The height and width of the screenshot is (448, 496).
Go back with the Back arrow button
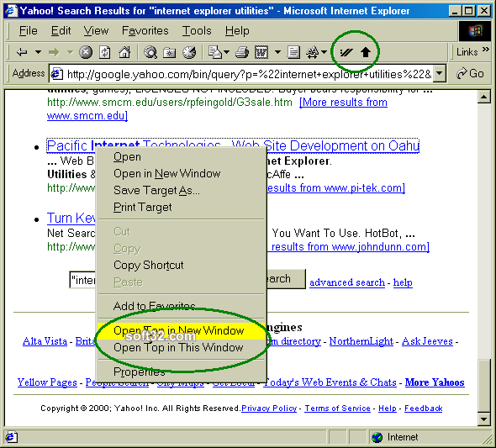coord(22,52)
